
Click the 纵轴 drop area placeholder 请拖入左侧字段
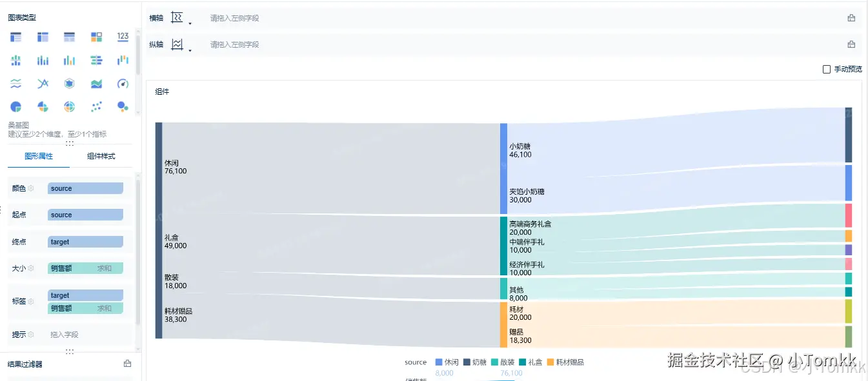234,44
